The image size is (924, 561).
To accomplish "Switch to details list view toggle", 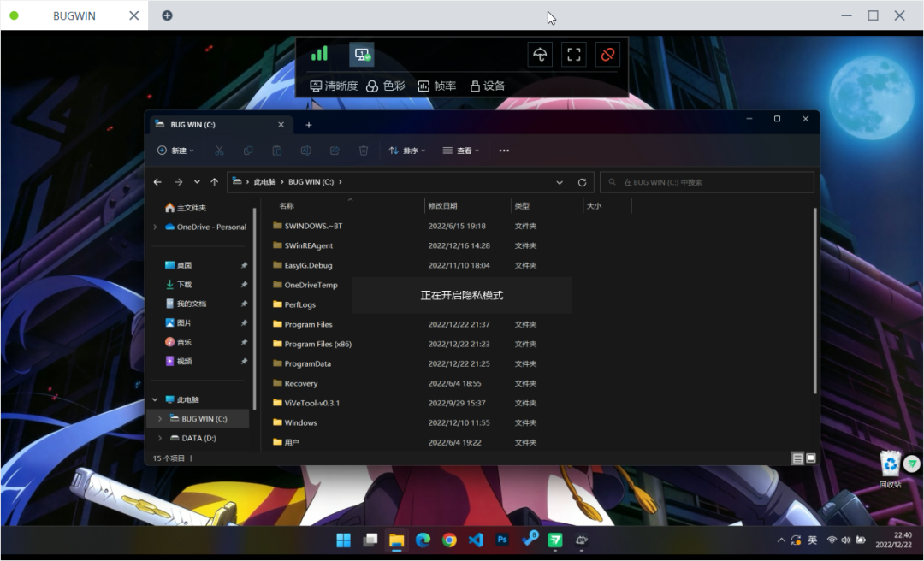I will [x=797, y=458].
